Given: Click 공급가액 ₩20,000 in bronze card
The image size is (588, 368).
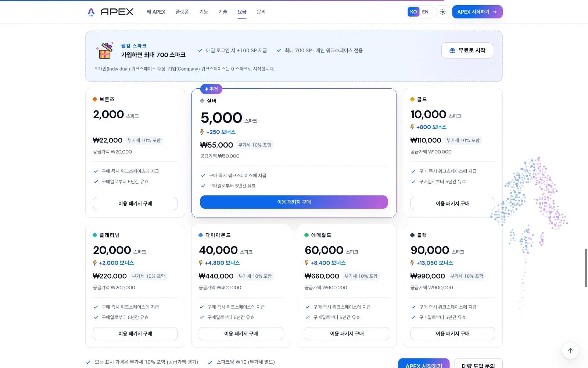Looking at the screenshot, I should (112, 152).
